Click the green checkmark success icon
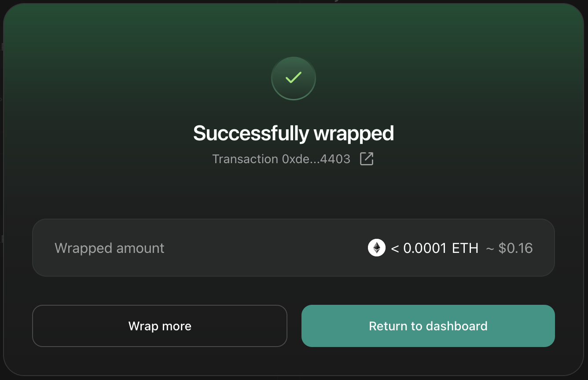The height and width of the screenshot is (380, 588). pyautogui.click(x=294, y=78)
